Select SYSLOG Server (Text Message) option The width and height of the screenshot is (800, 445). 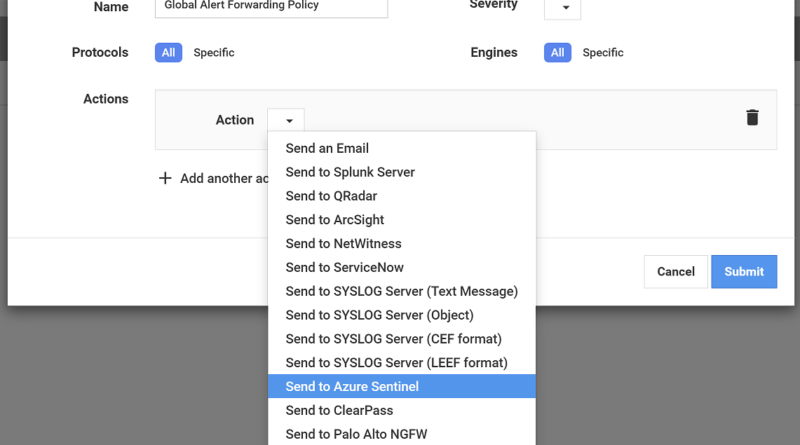tap(402, 291)
